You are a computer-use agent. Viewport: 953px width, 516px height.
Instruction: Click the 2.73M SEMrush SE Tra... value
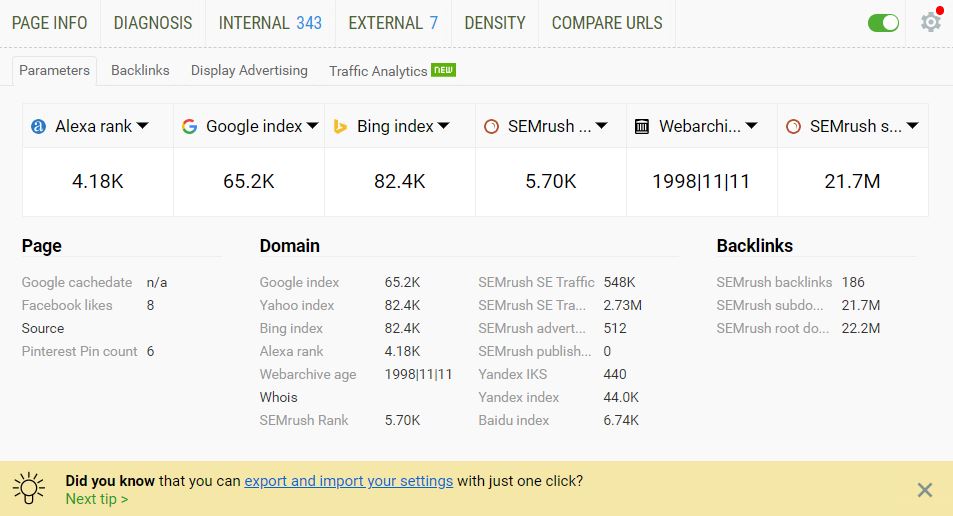click(x=622, y=305)
